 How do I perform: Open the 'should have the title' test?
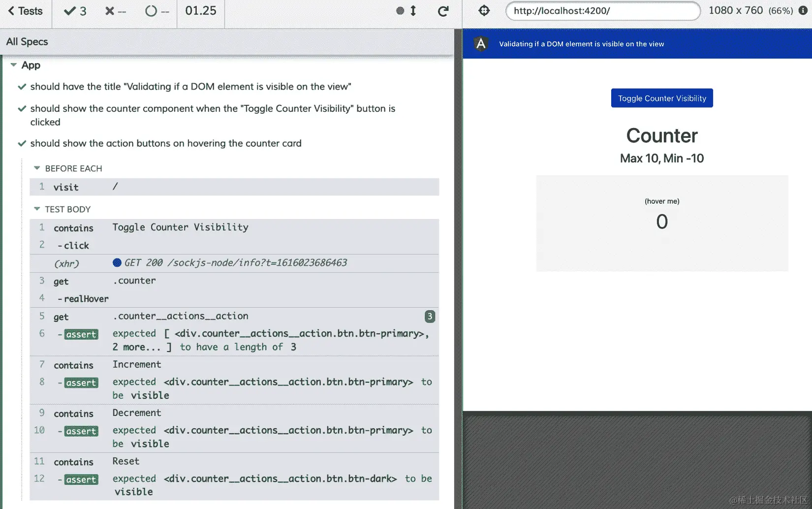click(190, 87)
